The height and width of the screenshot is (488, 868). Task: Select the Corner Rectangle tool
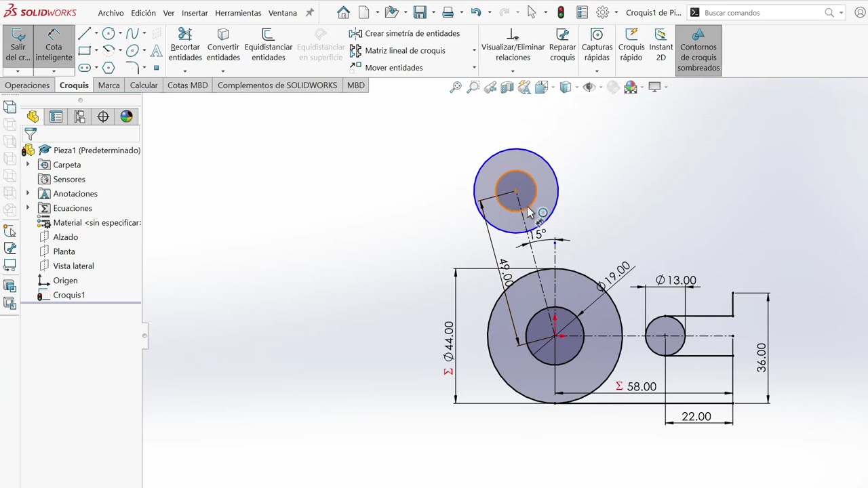pyautogui.click(x=84, y=50)
